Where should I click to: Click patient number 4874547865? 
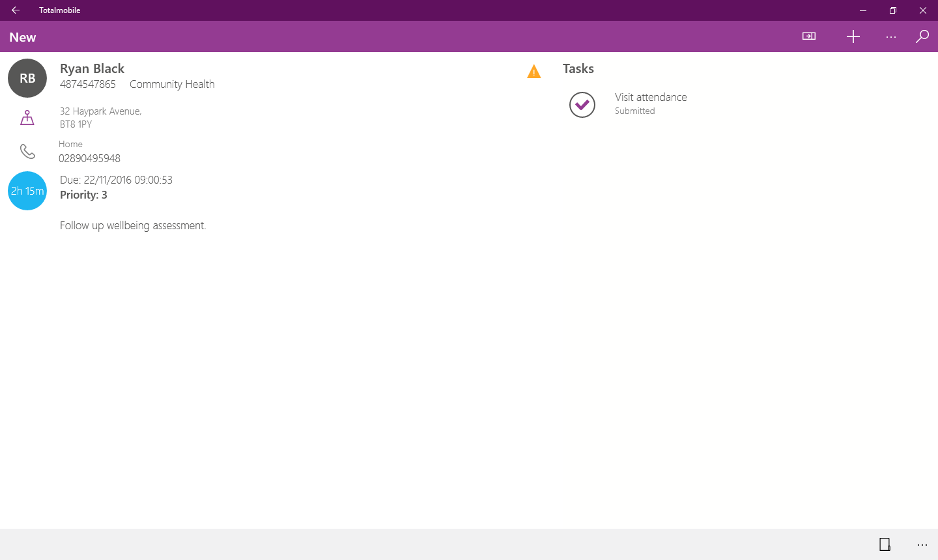(x=88, y=84)
